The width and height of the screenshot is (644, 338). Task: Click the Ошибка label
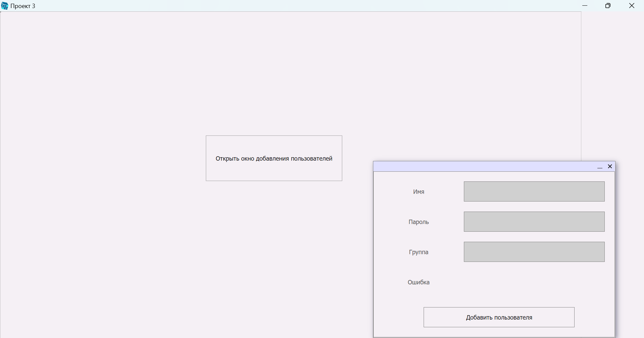(419, 282)
